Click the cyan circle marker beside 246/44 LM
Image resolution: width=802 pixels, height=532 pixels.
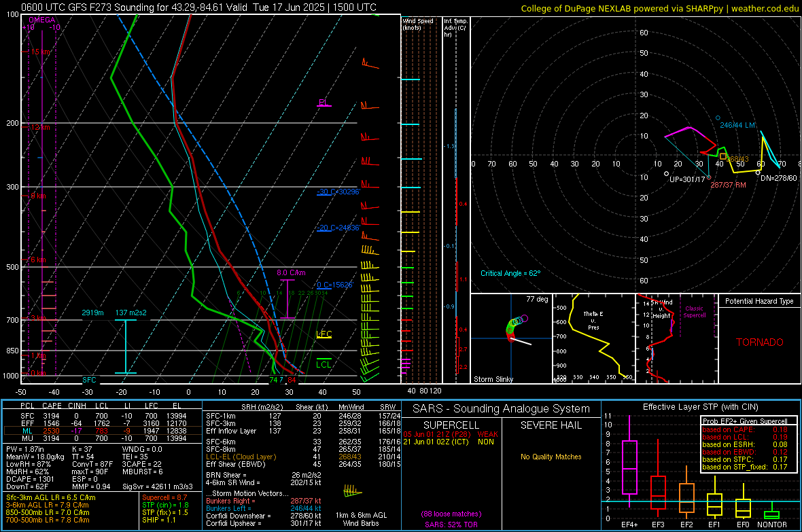point(718,118)
